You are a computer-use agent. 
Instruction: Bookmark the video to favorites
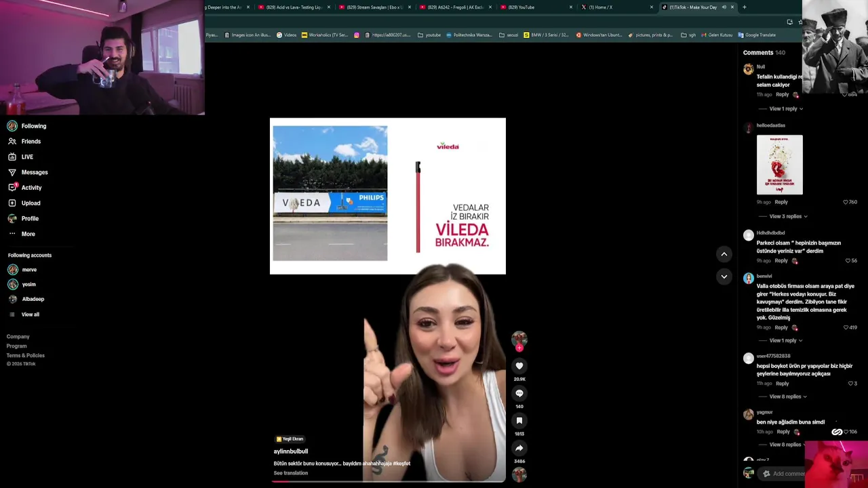pyautogui.click(x=519, y=421)
